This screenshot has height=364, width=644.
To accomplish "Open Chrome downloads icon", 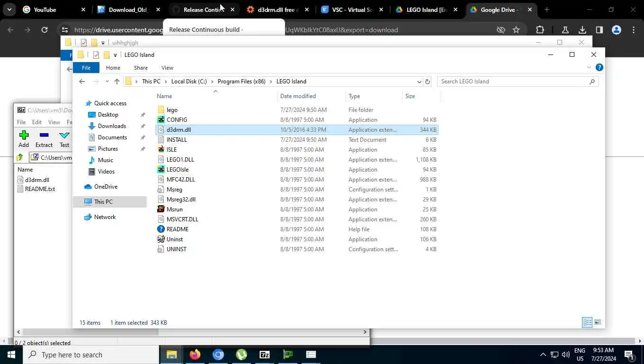I will (582, 30).
